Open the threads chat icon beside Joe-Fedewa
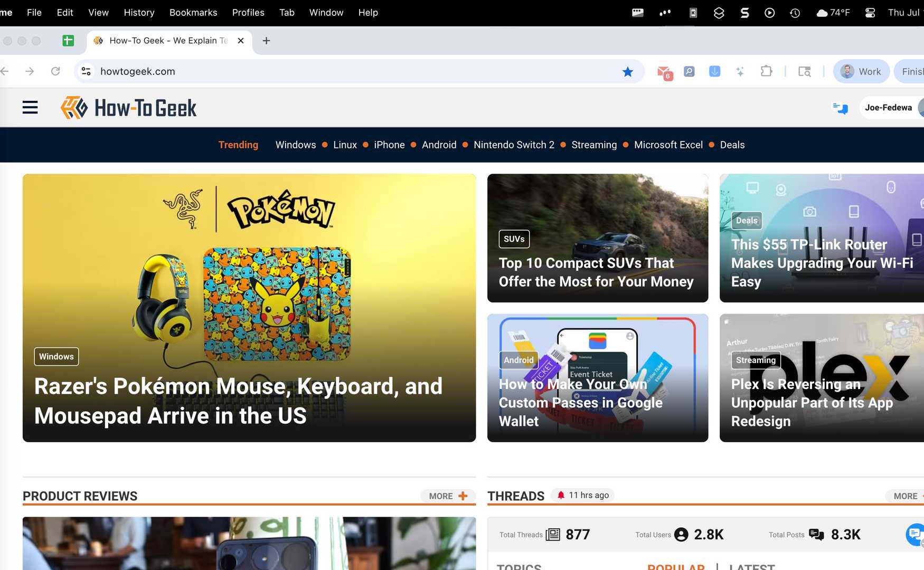The image size is (924, 570). pyautogui.click(x=840, y=108)
